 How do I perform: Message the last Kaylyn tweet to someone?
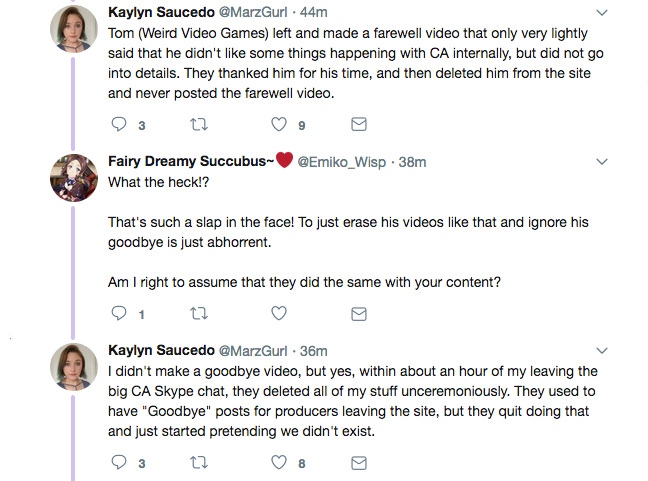[359, 463]
